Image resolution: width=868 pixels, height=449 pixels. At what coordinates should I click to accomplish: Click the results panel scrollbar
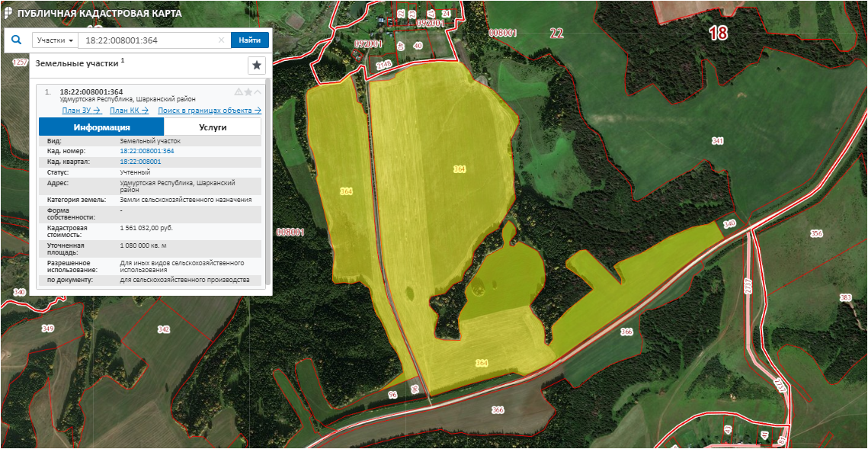point(267,183)
